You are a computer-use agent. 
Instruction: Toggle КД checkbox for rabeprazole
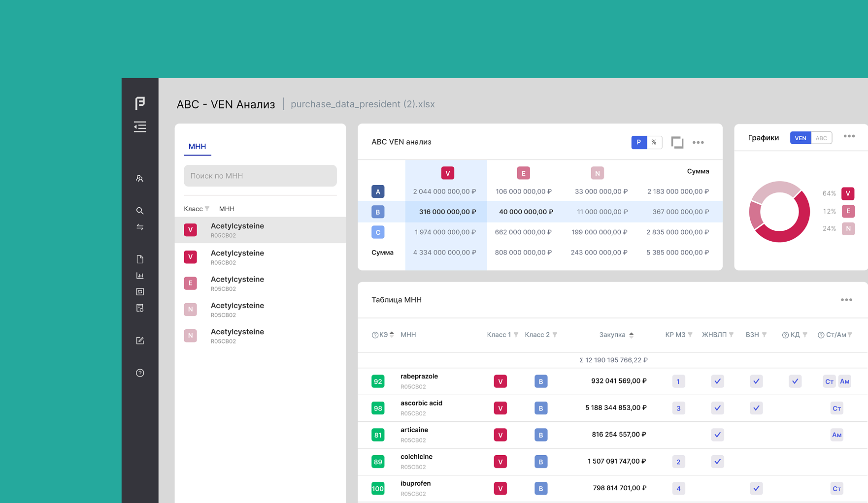coord(795,381)
